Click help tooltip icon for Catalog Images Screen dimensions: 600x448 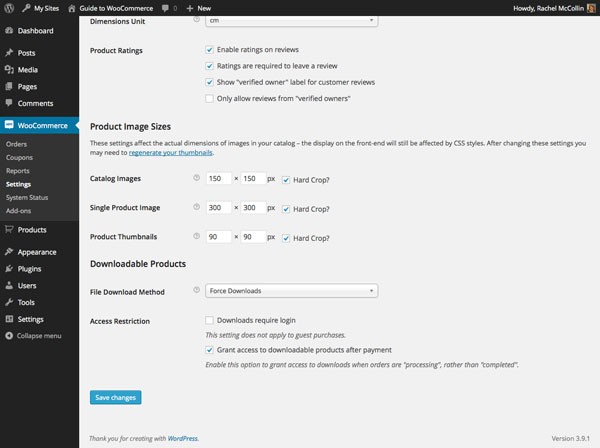pos(196,178)
